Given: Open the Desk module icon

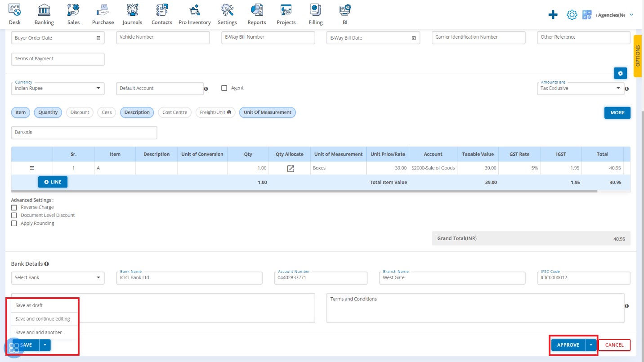Looking at the screenshot, I should click(x=15, y=9).
